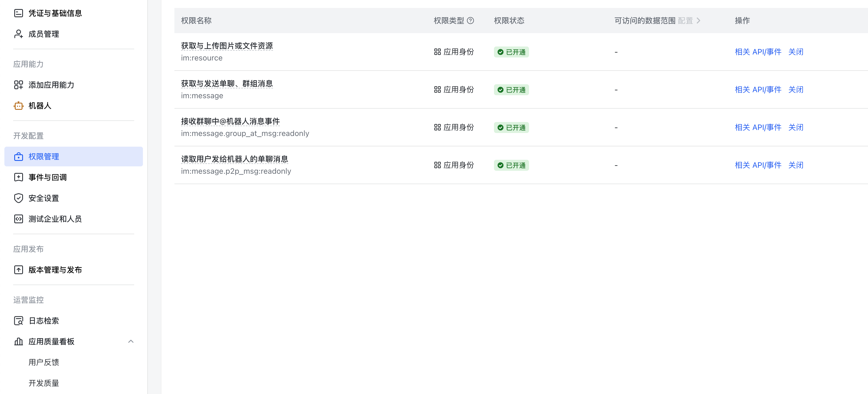868x394 pixels.
Task: Click the security settings shield icon
Action: (x=19, y=198)
